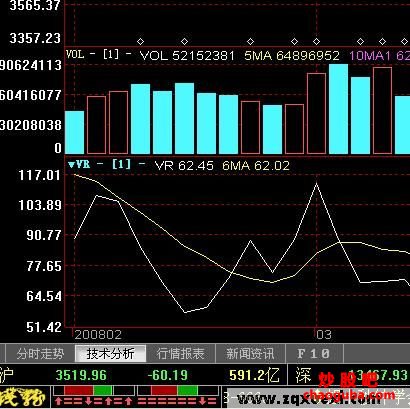Image resolution: width=410 pixels, height=409 pixels.
Task: Click the Shanghai index value 3519.96
Action: (x=81, y=375)
